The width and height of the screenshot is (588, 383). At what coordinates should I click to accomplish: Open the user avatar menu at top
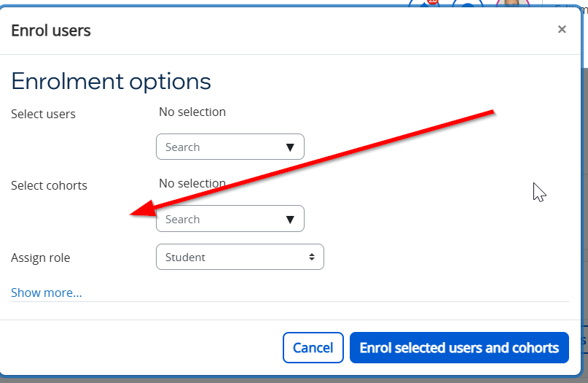point(513,3)
